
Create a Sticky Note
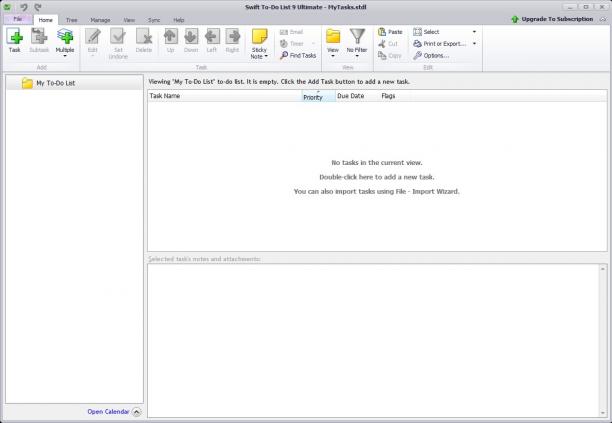(259, 41)
